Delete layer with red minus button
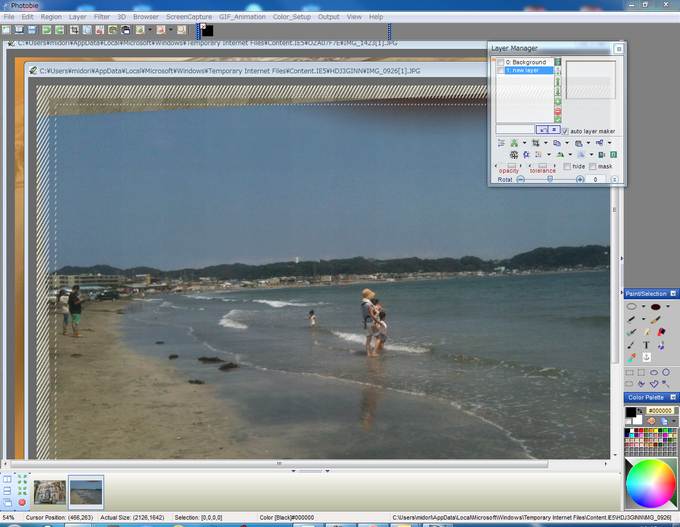The image size is (680, 527). [x=558, y=111]
